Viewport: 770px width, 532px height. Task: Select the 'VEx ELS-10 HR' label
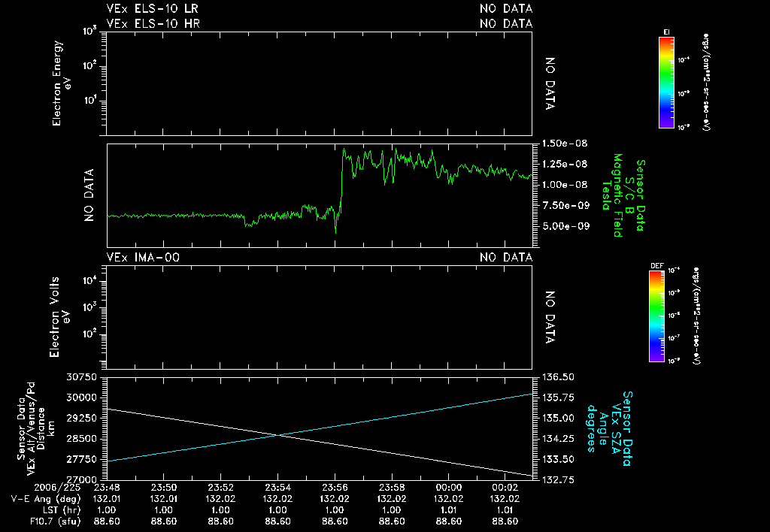[x=153, y=23]
